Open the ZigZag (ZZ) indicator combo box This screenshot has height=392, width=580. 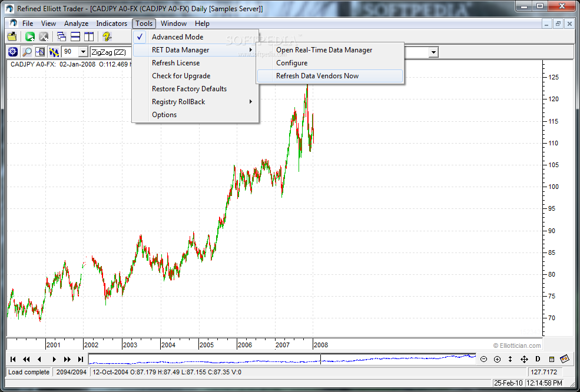(x=111, y=52)
